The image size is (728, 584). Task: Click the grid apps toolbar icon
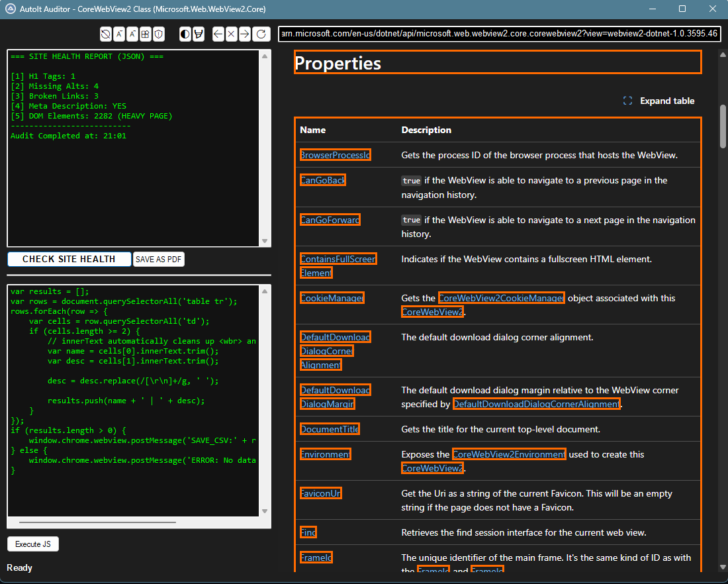tap(146, 34)
